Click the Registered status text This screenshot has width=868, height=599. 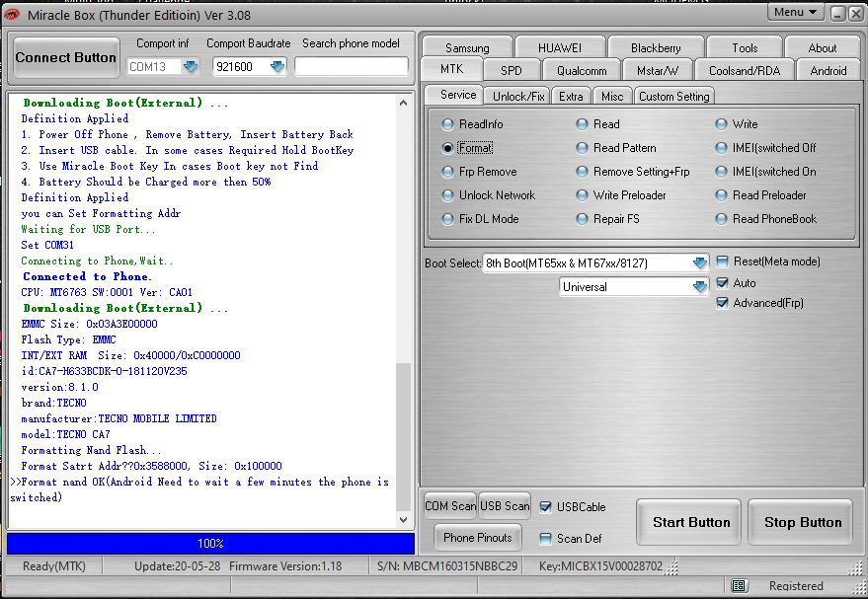[x=796, y=586]
